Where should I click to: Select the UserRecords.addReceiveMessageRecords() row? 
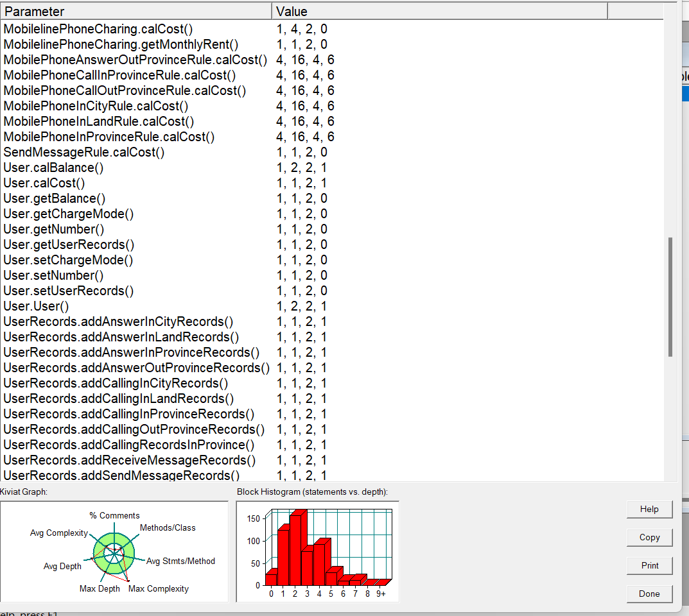coord(332,460)
